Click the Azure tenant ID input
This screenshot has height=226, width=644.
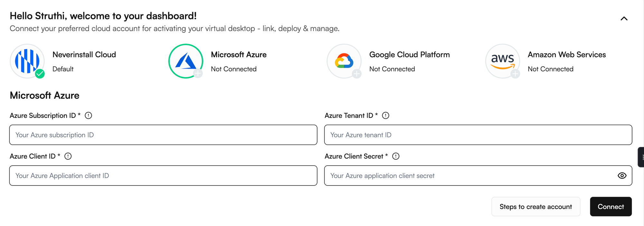pos(478,135)
